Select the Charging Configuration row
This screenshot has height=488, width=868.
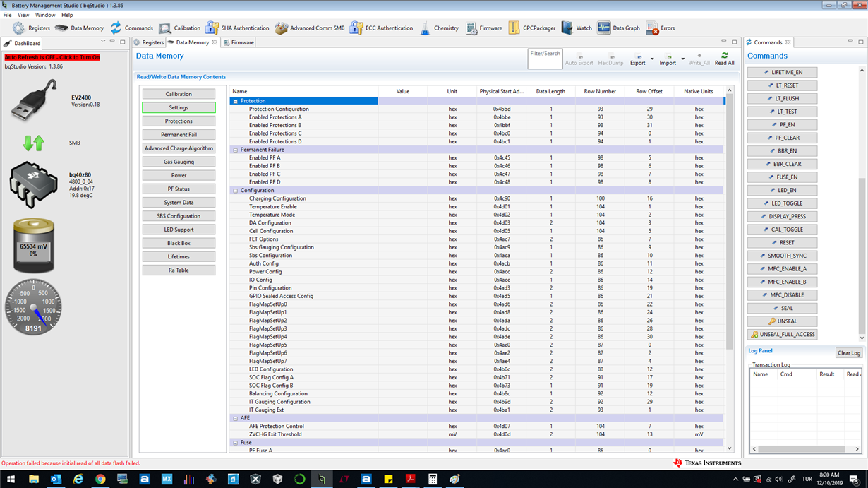pos(478,198)
